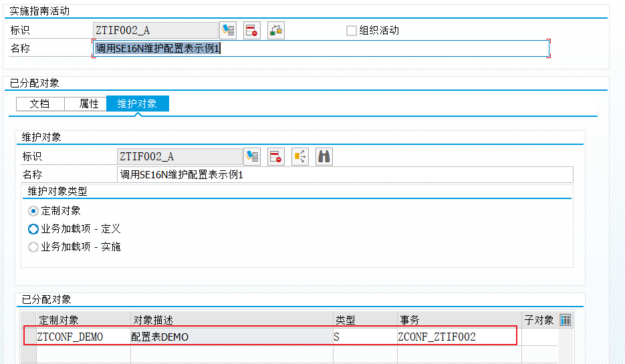Click the 配置表DEMO description cell
The height and width of the screenshot is (364, 625).
[232, 337]
